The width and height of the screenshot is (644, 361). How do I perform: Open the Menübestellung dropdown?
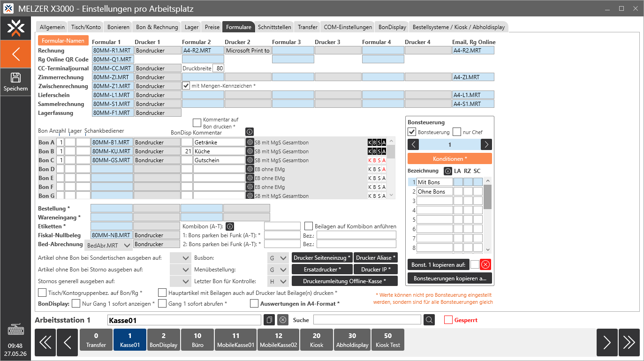tap(278, 270)
